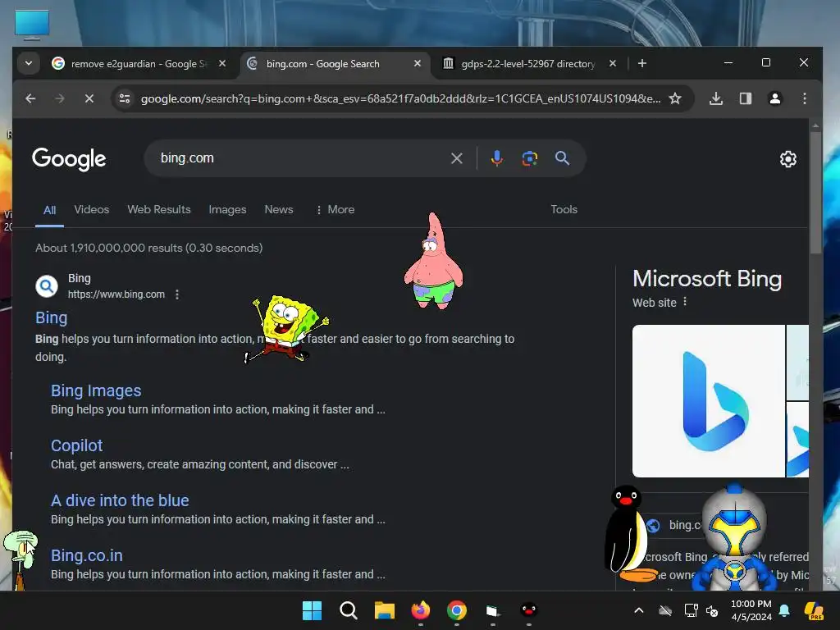Screen dimensions: 840x630
Task: Open the Copilot sitelink
Action: pos(76,445)
